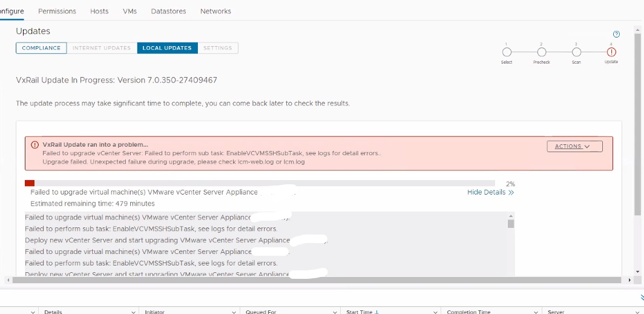This screenshot has height=314, width=644.
Task: Click 'Failed to upgrade vCenter Server' banner line
Action: click(212, 153)
